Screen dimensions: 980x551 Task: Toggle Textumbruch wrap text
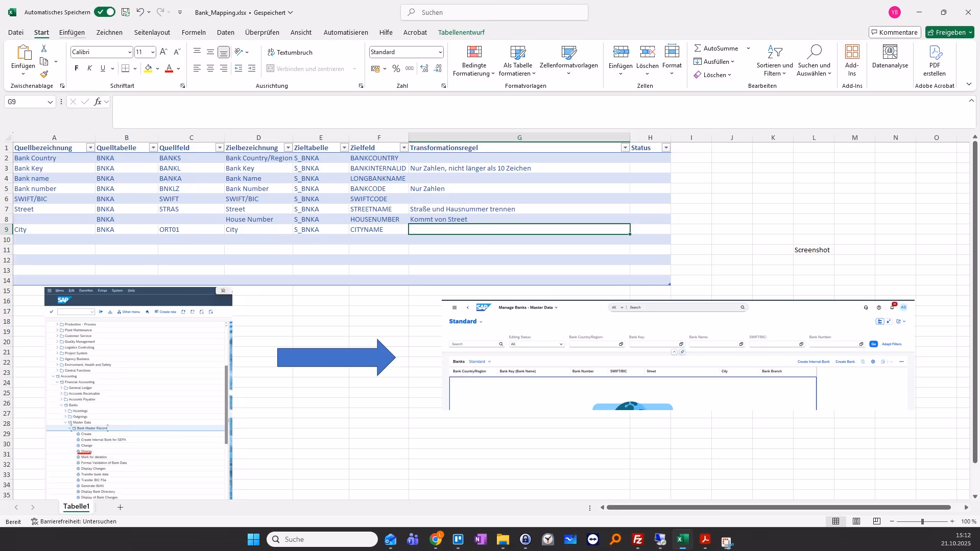click(290, 52)
